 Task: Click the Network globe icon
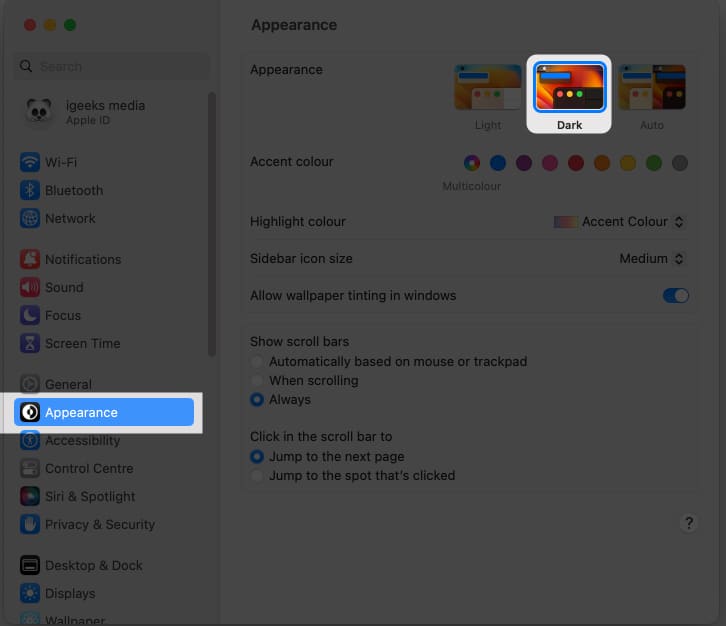(x=30, y=218)
